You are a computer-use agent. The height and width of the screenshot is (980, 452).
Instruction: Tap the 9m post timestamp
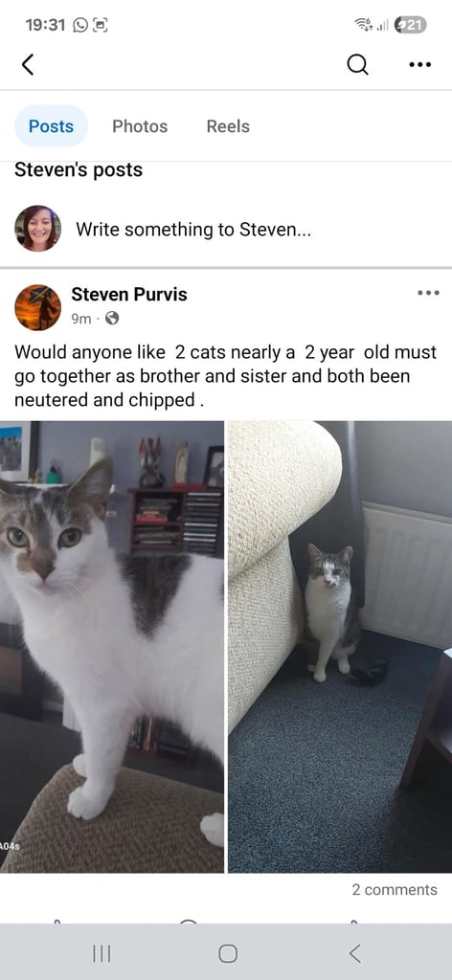click(x=80, y=319)
